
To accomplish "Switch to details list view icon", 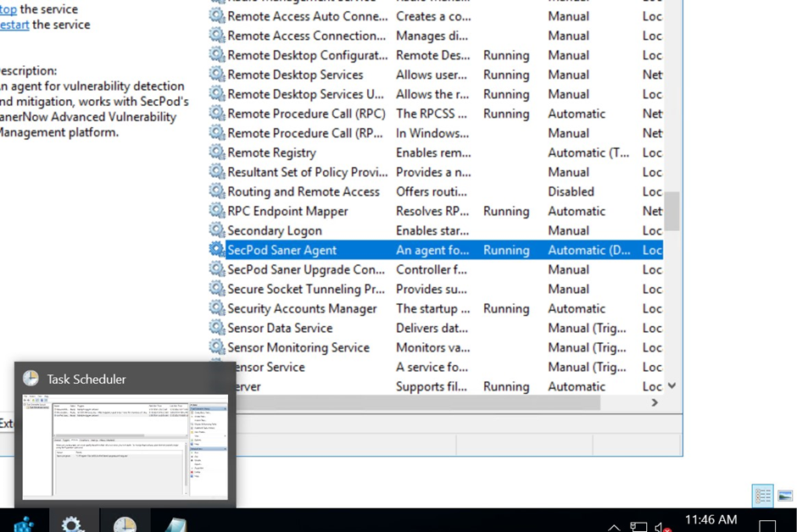I will [763, 496].
